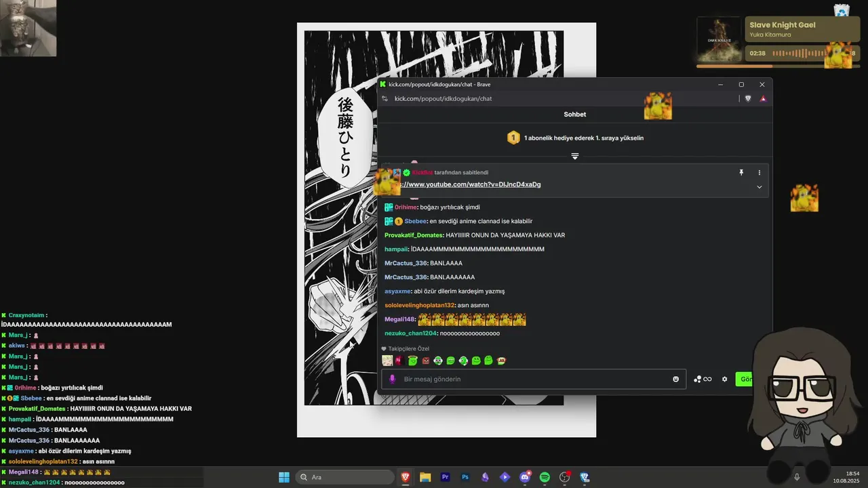
Task: Click Megali148 username in popout chat
Action: coord(399,319)
